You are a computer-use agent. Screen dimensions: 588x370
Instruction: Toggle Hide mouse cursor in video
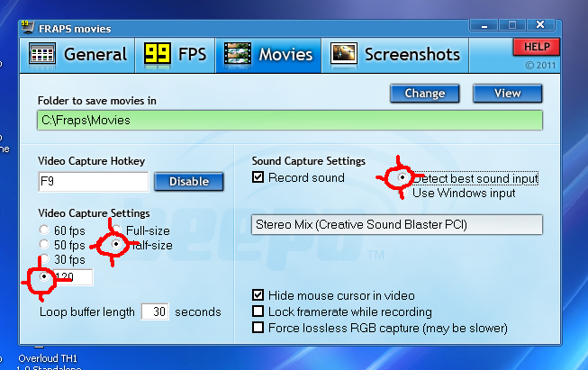click(x=258, y=295)
